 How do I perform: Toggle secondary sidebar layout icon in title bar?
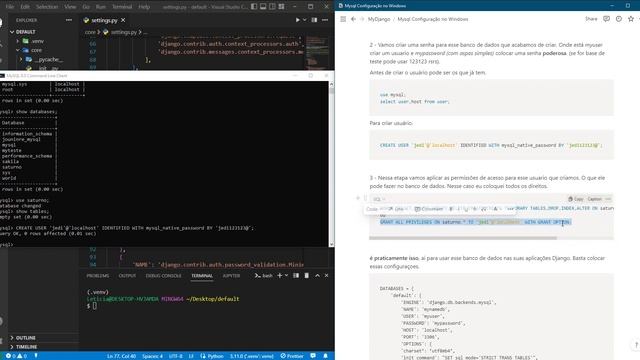pyautogui.click(x=272, y=7)
